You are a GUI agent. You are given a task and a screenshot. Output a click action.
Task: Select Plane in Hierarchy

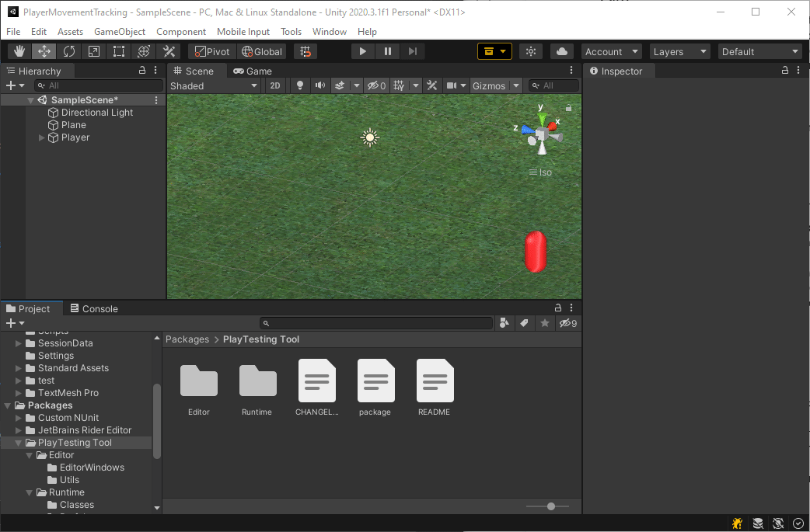tap(74, 125)
